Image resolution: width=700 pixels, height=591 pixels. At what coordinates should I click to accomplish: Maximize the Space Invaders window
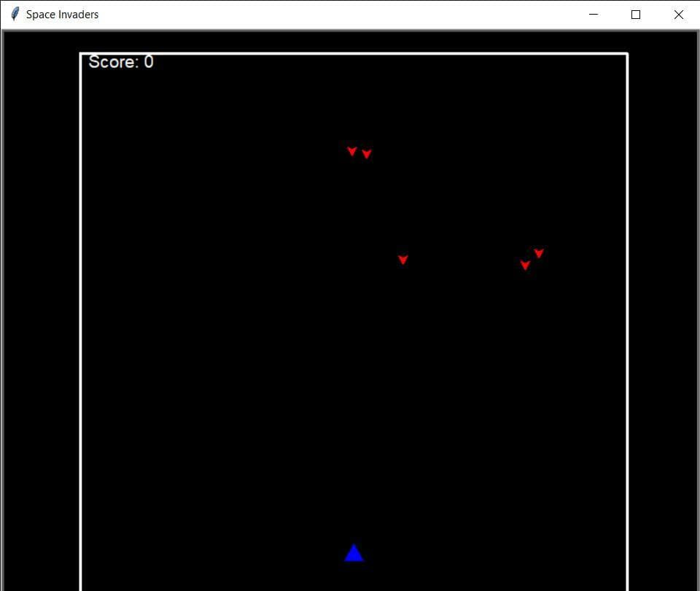tap(636, 15)
